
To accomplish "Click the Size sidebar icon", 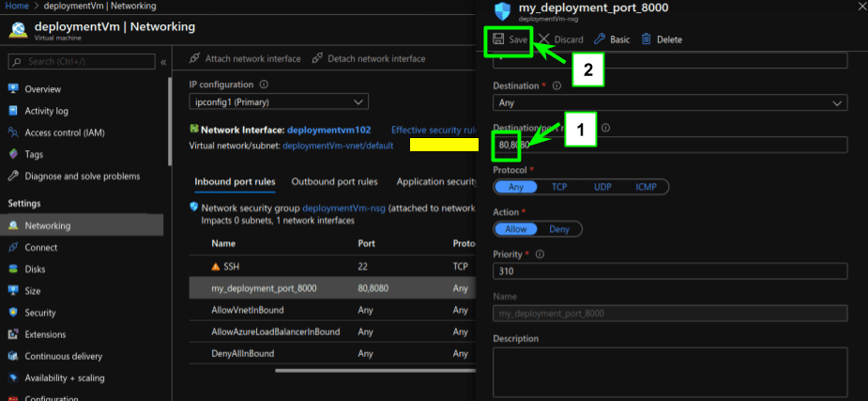I will point(14,291).
